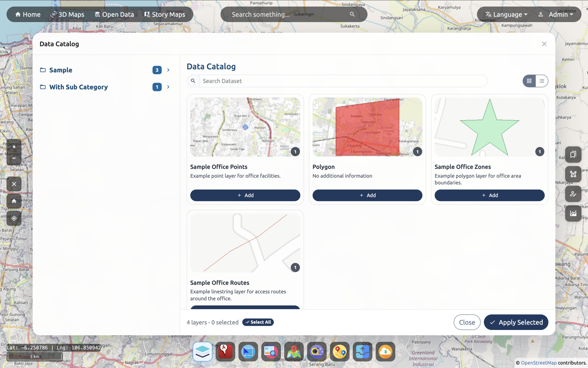Click the Sample Office Routes line thumbnail
The width and height of the screenshot is (588, 368).
[245, 243]
